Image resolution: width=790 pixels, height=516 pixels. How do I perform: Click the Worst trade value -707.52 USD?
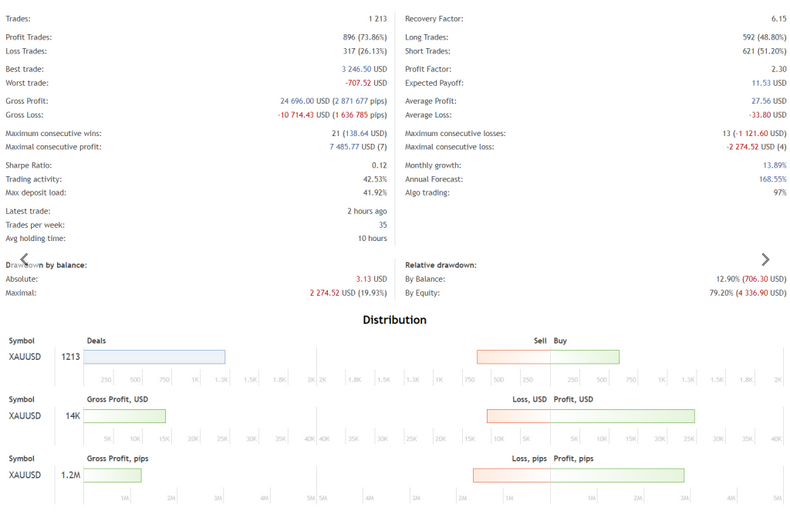(366, 83)
